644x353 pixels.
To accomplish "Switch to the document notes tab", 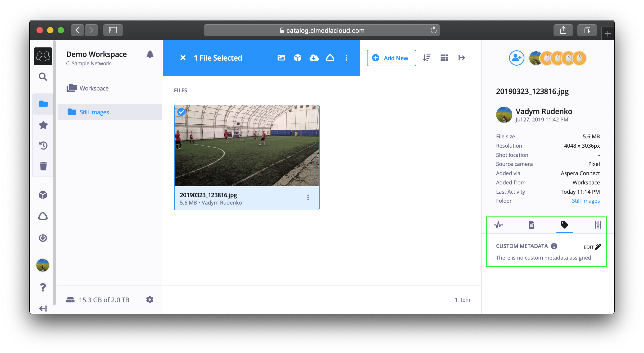I will [x=531, y=225].
